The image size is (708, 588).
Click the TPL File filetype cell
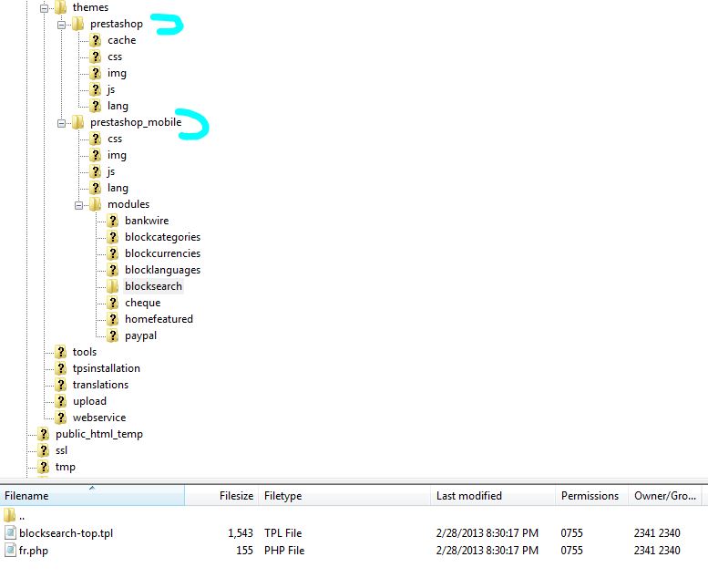coord(282,533)
